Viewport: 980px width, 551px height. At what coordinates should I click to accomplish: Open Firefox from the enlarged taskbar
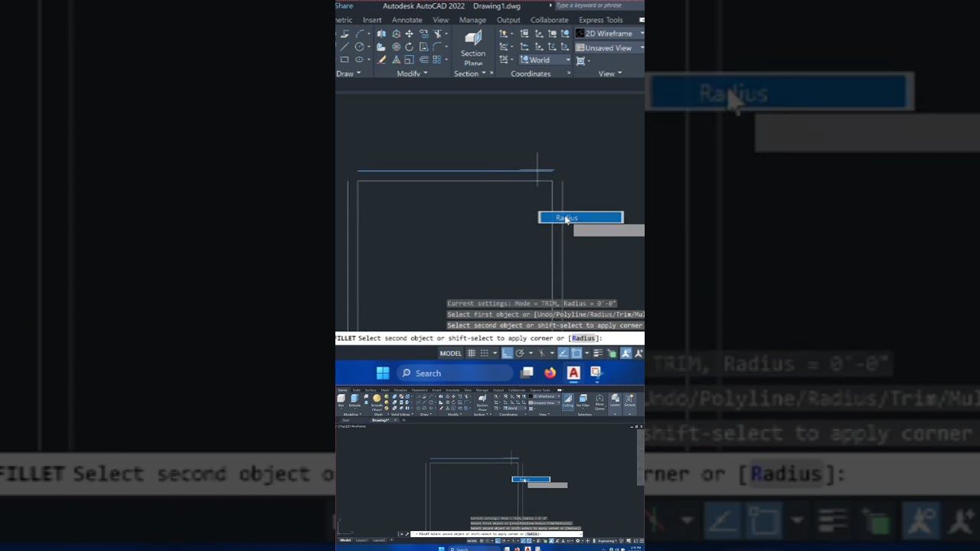click(x=550, y=373)
